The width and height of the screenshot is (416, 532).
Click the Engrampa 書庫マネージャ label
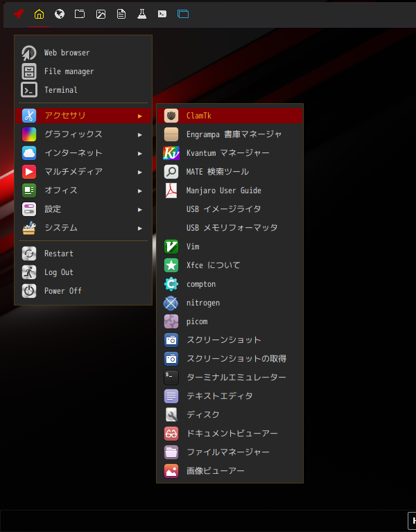234,134
